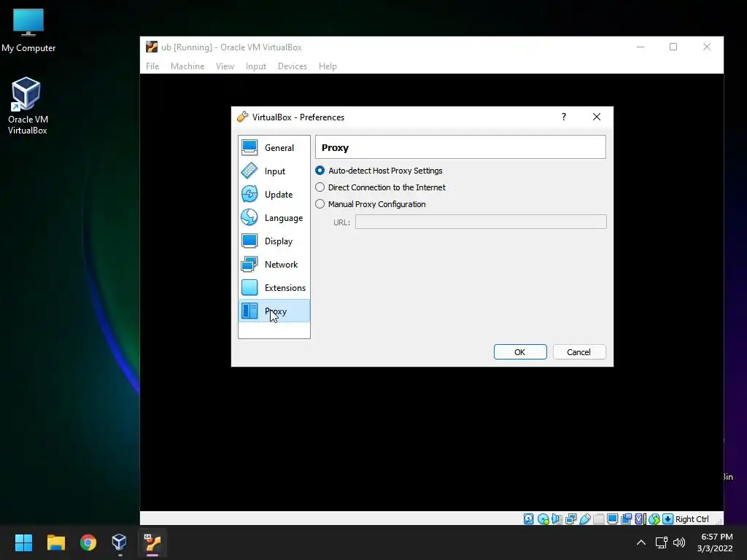Open the Language preferences section

[274, 217]
